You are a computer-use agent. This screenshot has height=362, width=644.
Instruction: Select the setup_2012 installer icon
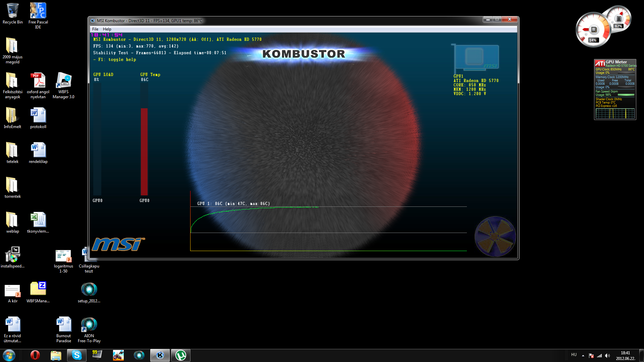(x=89, y=292)
